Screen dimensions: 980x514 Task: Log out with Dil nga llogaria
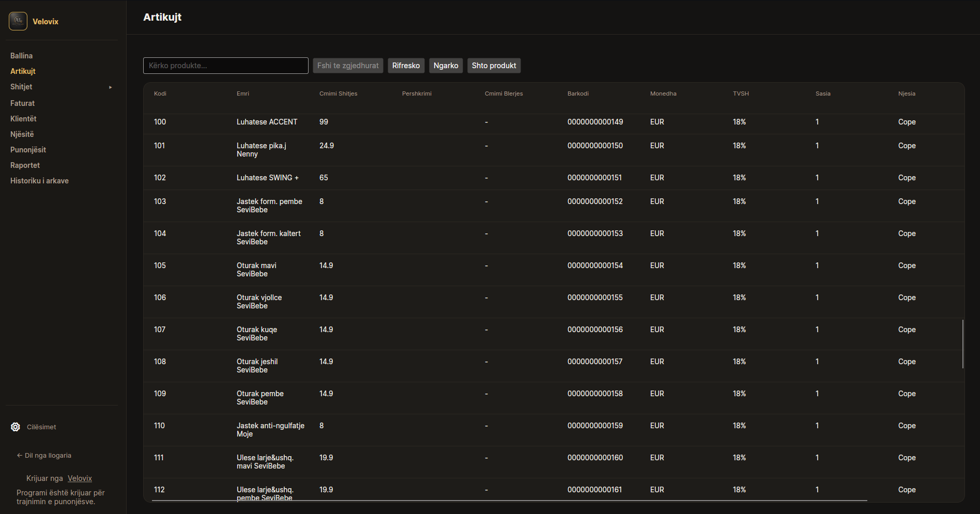coord(44,456)
